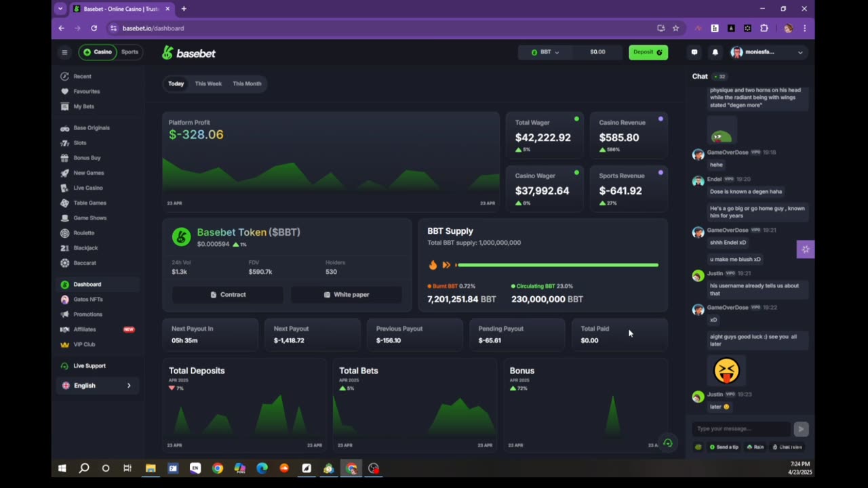The width and height of the screenshot is (868, 488).
Task: Click the BBT supply progress bar
Action: (557, 265)
